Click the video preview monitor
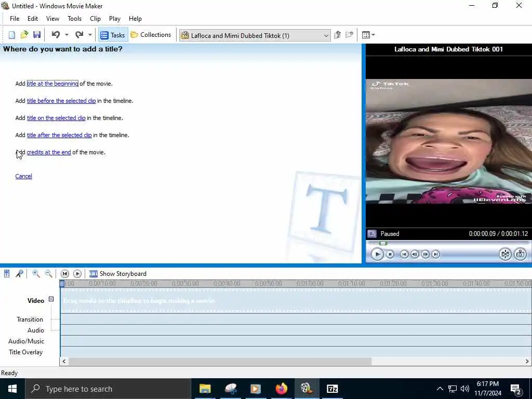Image resolution: width=532 pixels, height=399 pixels. (448, 141)
